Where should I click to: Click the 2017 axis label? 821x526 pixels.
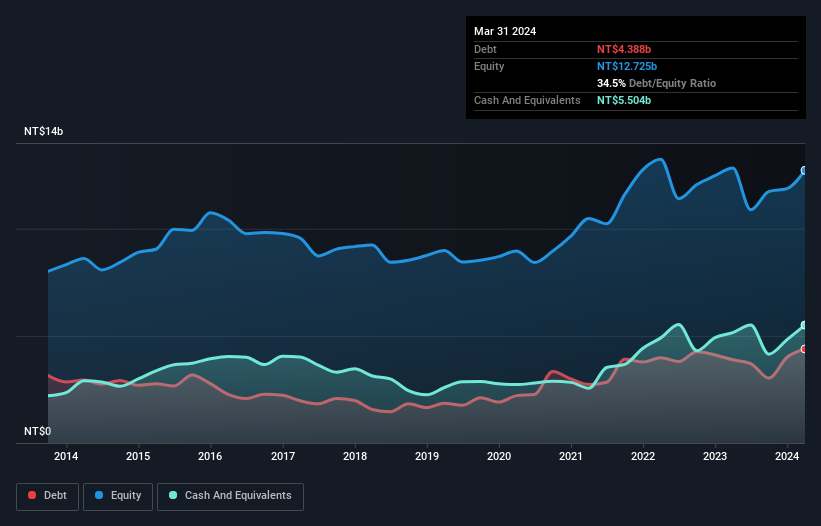point(283,456)
